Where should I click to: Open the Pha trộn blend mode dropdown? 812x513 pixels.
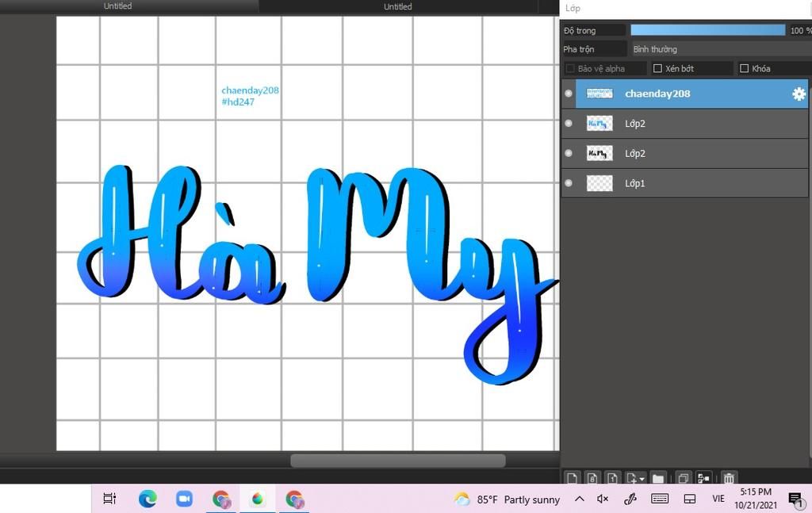pyautogui.click(x=720, y=49)
